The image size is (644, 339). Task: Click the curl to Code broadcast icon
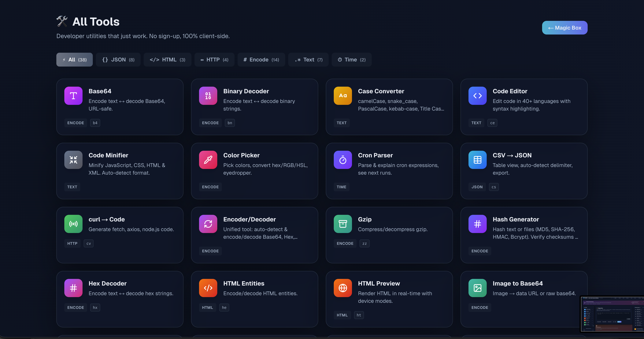[73, 224]
